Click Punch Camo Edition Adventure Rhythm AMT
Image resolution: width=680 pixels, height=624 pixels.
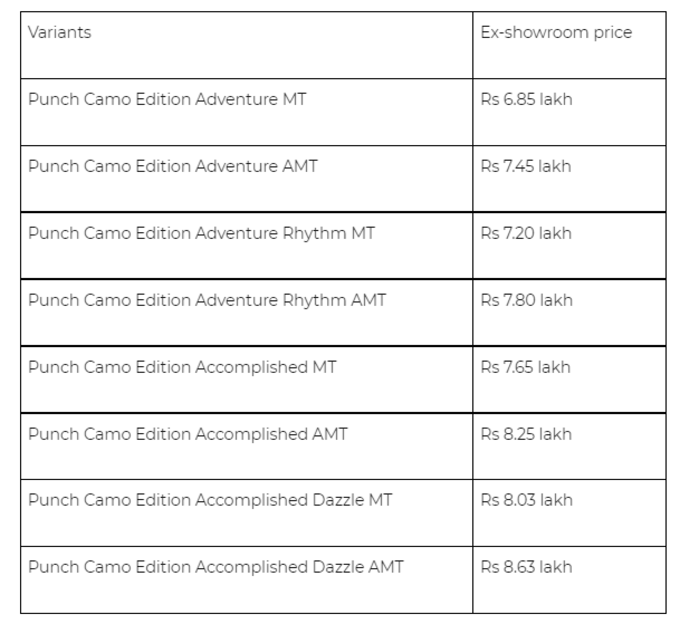coord(207,300)
